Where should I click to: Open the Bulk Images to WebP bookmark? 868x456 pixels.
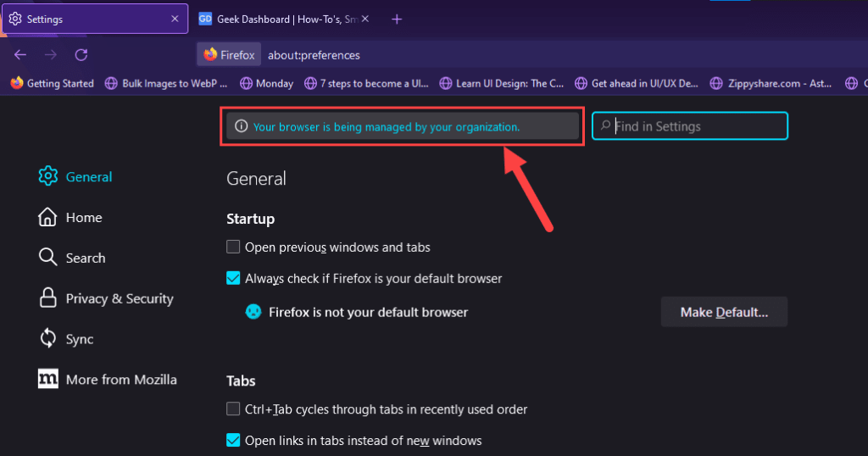coord(166,84)
